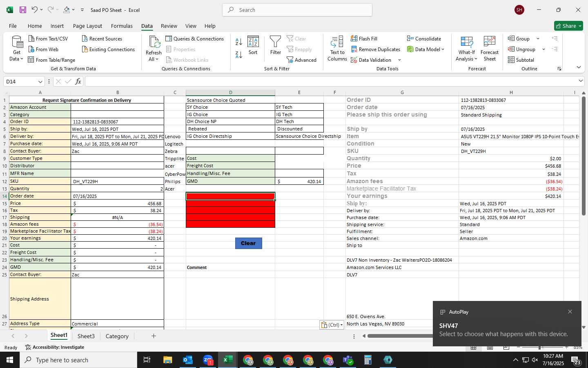Sort A to Z ascending icon
The height and width of the screenshot is (368, 588).
click(x=239, y=41)
